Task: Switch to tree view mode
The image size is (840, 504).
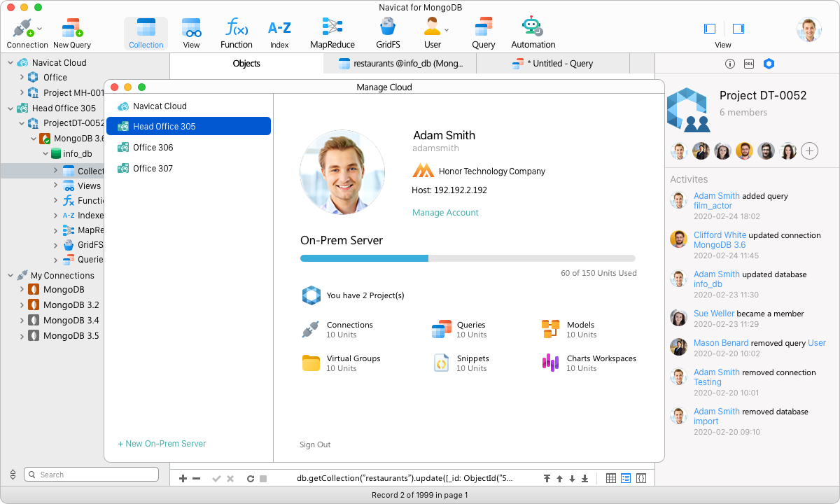Action: [626, 478]
